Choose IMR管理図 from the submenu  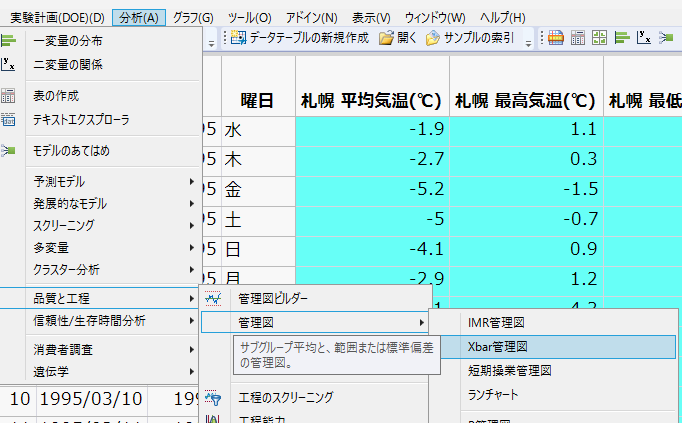click(496, 323)
